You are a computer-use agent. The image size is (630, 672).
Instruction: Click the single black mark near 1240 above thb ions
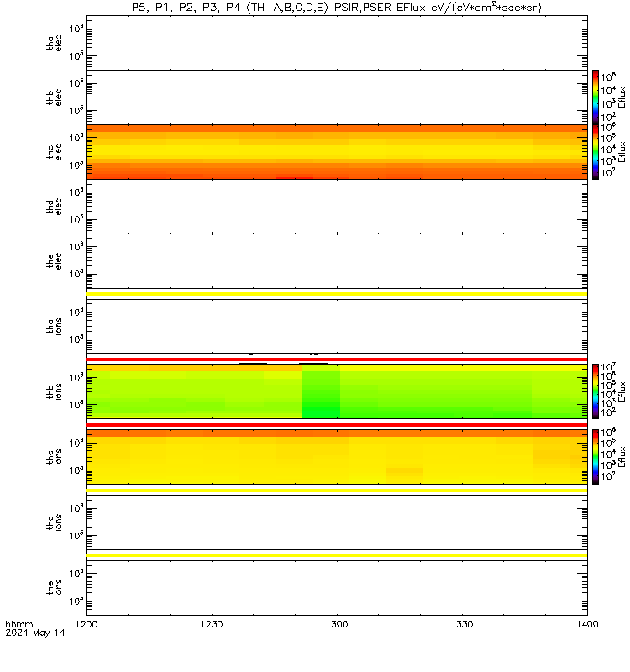tap(250, 354)
